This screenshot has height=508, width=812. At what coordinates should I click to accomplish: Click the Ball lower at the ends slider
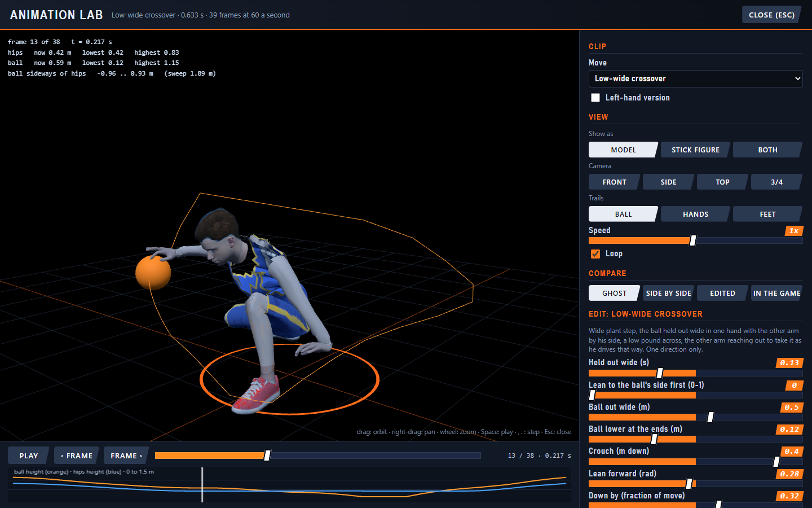pos(695,439)
